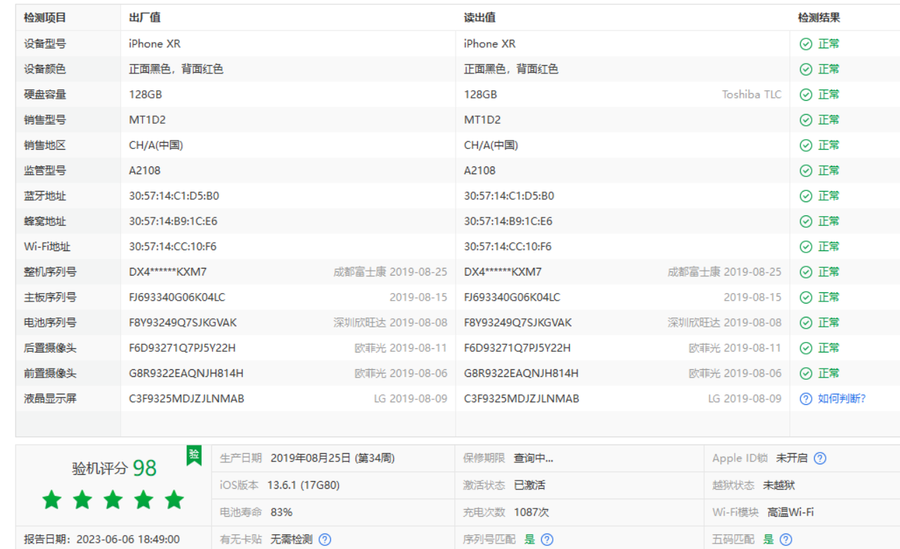900x549 pixels.
Task: Click the green check icon in 后置摄像头 row
Action: pos(806,348)
